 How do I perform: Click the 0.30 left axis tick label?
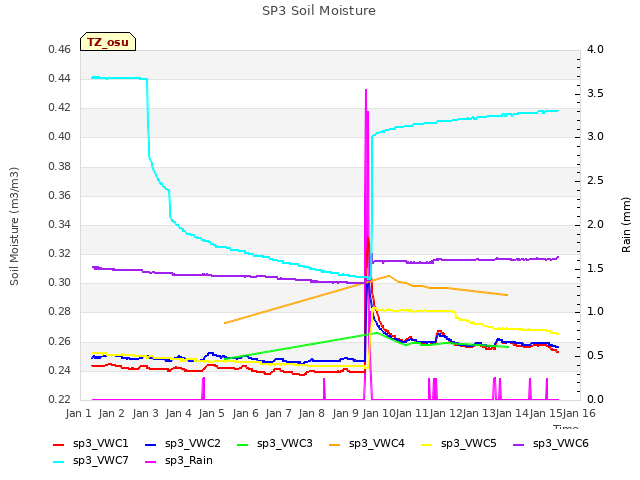point(60,282)
